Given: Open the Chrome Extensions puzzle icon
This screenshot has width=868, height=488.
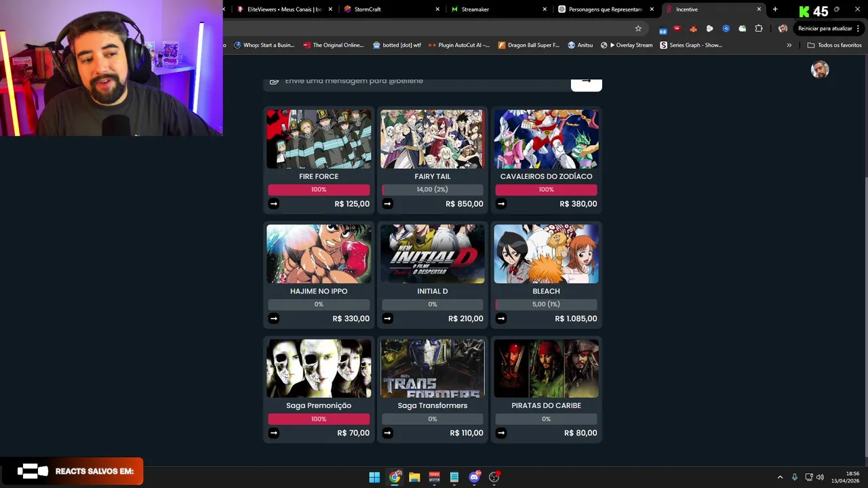Looking at the screenshot, I should 759,28.
